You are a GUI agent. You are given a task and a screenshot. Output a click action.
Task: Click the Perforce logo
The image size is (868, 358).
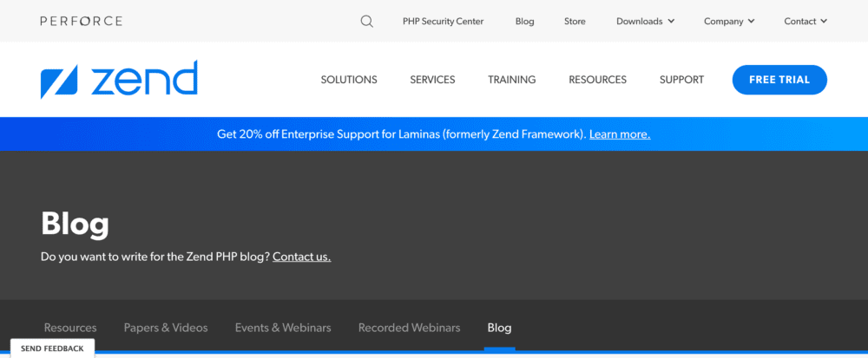click(81, 21)
